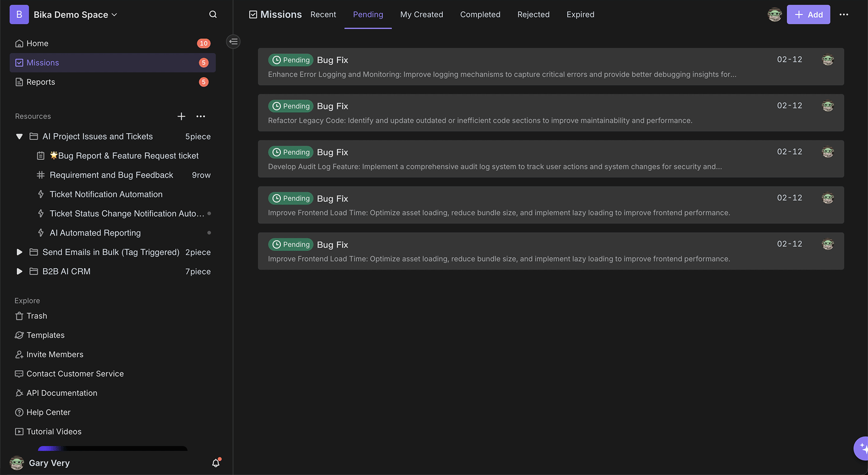The width and height of the screenshot is (868, 475).
Task: Collapse the sidebar with the toggle arrow icon
Action: [233, 42]
